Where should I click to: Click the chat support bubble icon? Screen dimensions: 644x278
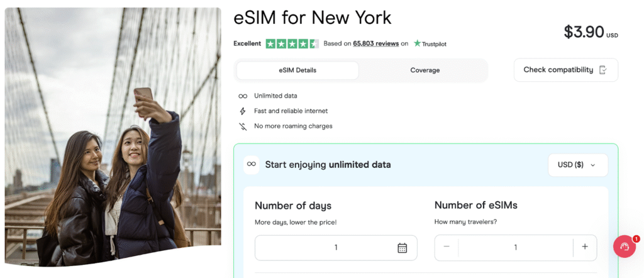click(625, 247)
